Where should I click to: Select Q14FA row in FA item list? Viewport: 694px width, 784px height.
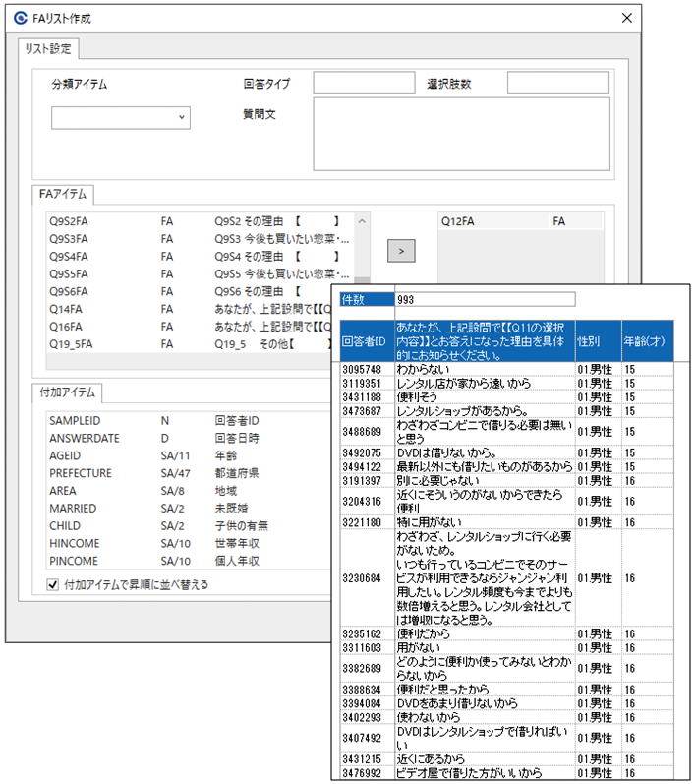coord(189,309)
